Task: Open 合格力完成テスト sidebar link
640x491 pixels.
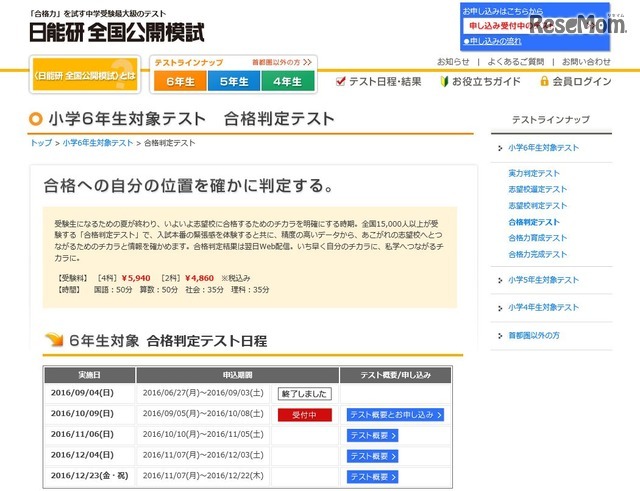Action: [x=538, y=254]
